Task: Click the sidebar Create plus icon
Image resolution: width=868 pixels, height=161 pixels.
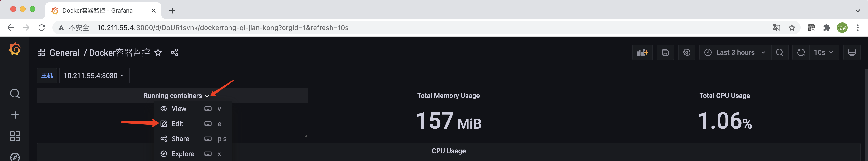Action: coord(15,115)
